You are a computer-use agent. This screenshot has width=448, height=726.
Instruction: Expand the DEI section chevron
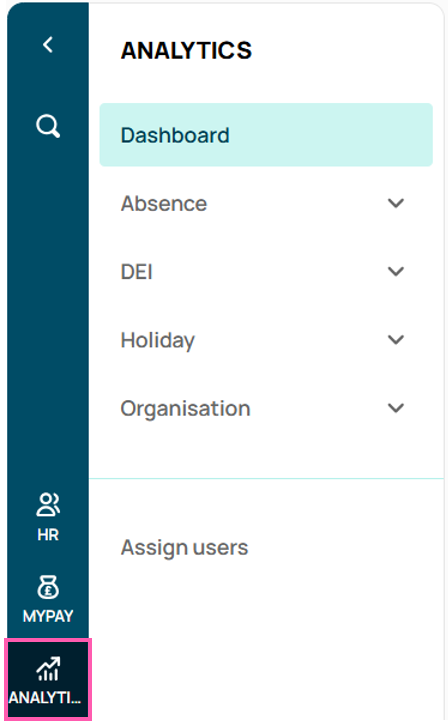(396, 271)
